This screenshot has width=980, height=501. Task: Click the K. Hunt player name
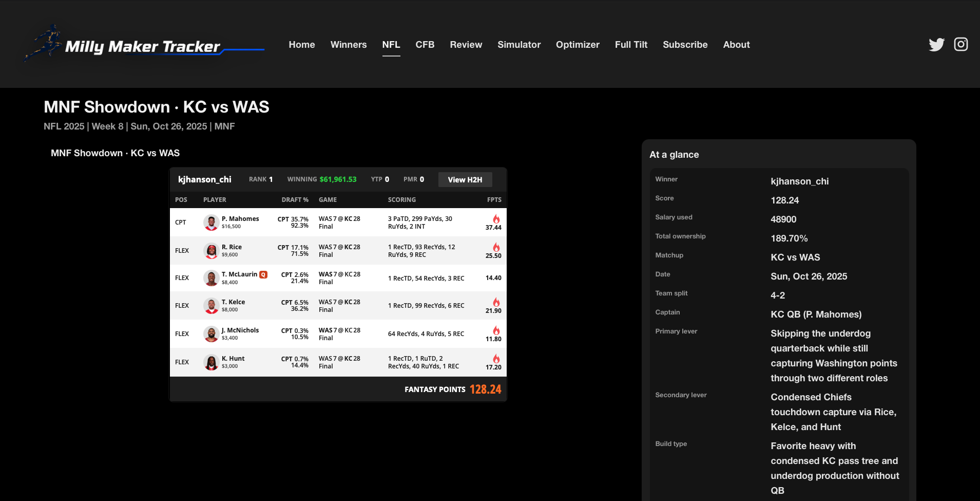pyautogui.click(x=233, y=358)
